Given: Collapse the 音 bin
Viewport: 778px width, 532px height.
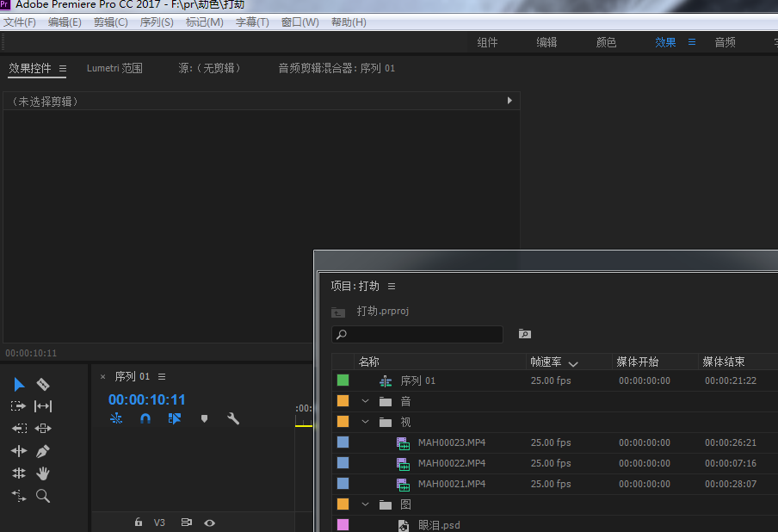Looking at the screenshot, I should tap(365, 401).
